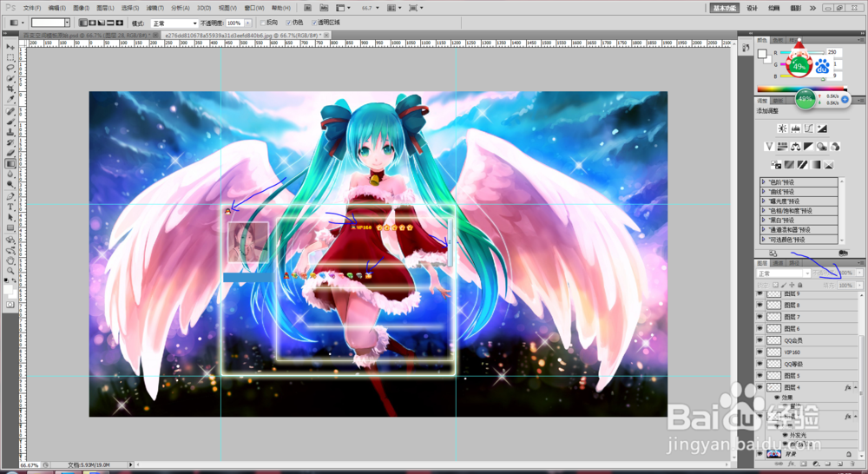Hide the 图层 8 layer

pyautogui.click(x=759, y=305)
